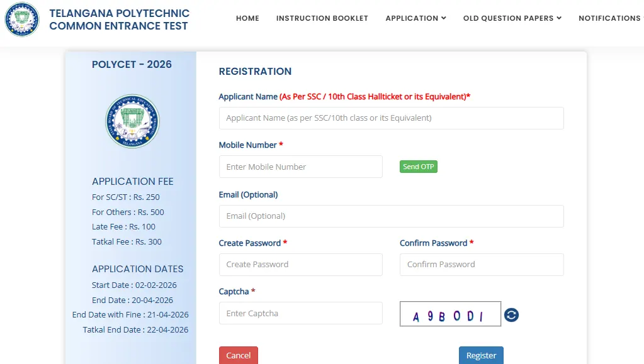Click the POLYCET - 2026 heading
The width and height of the screenshot is (644, 364).
click(x=131, y=64)
